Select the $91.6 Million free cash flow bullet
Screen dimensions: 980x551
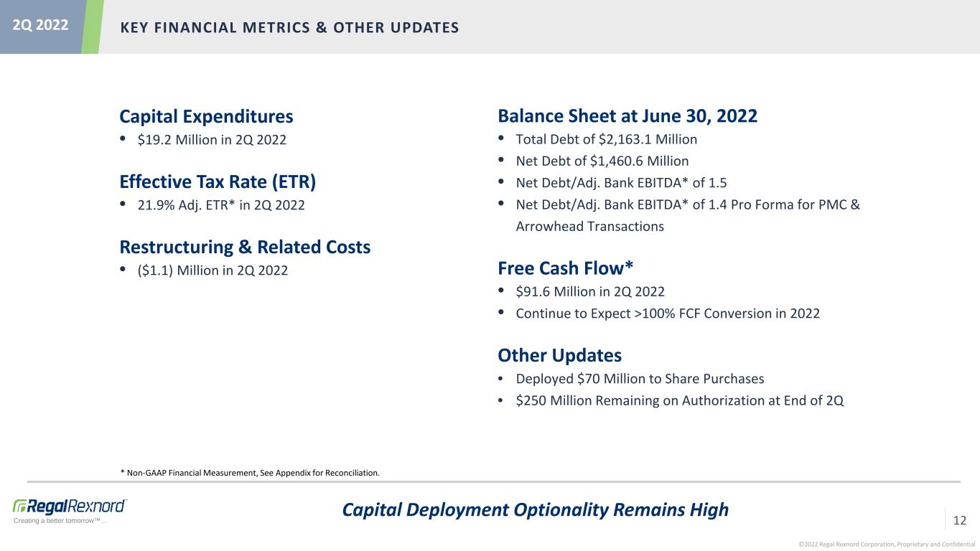(589, 292)
